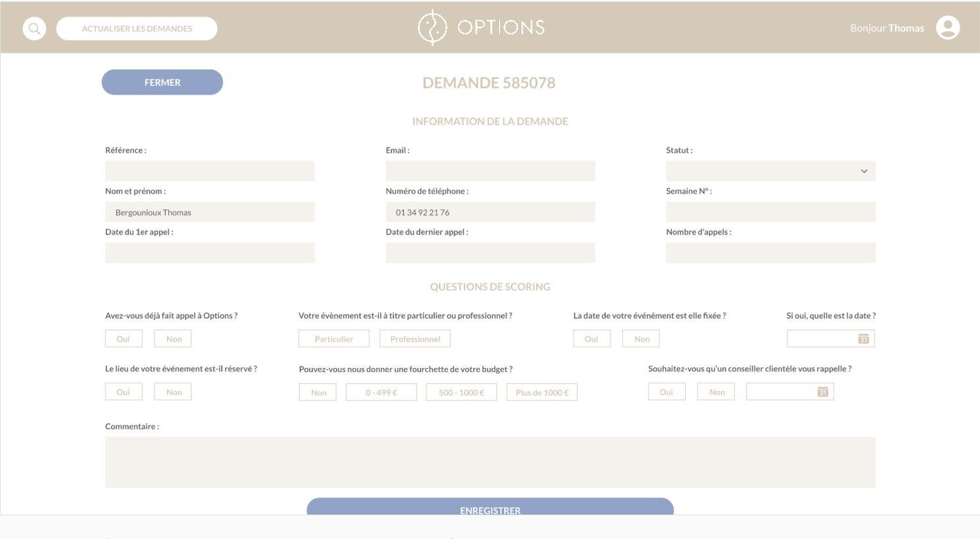This screenshot has height=539, width=980.
Task: Open calendar icon for event date
Action: point(863,339)
